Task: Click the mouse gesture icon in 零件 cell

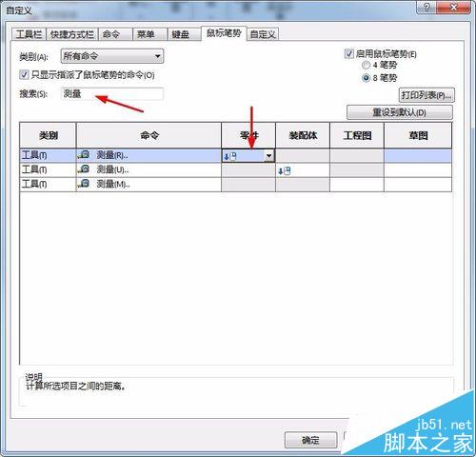Action: click(230, 156)
